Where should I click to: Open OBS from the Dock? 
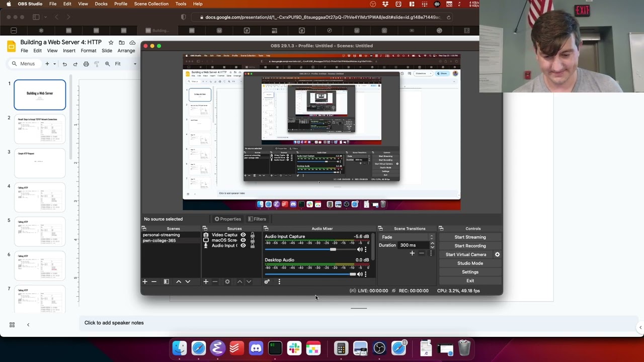(379, 348)
